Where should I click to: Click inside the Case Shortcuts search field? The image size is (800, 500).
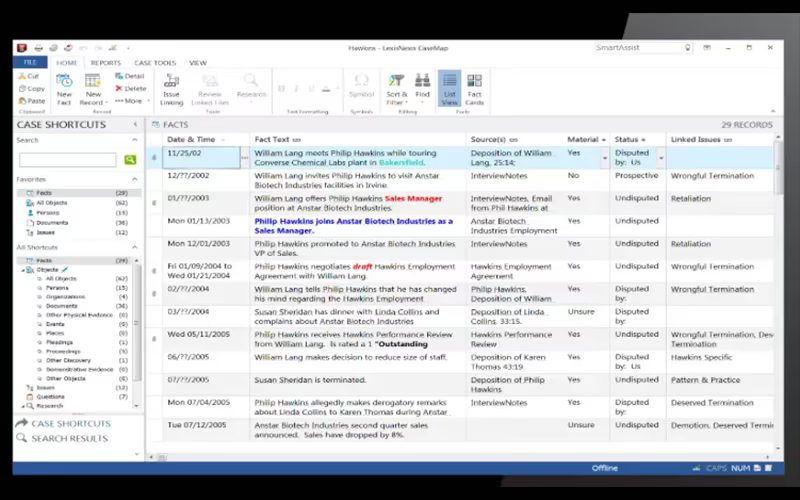pos(68,160)
